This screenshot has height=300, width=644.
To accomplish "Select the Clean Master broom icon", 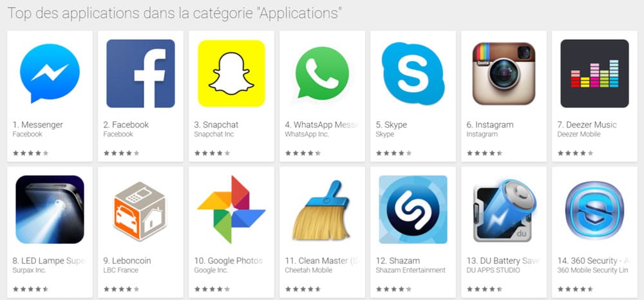I will [x=321, y=210].
